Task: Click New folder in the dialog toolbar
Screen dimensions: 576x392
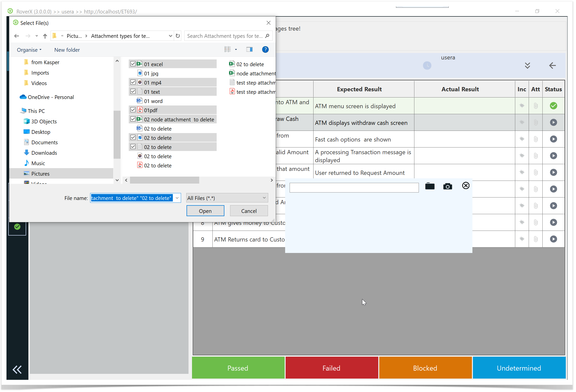Action: pos(67,50)
